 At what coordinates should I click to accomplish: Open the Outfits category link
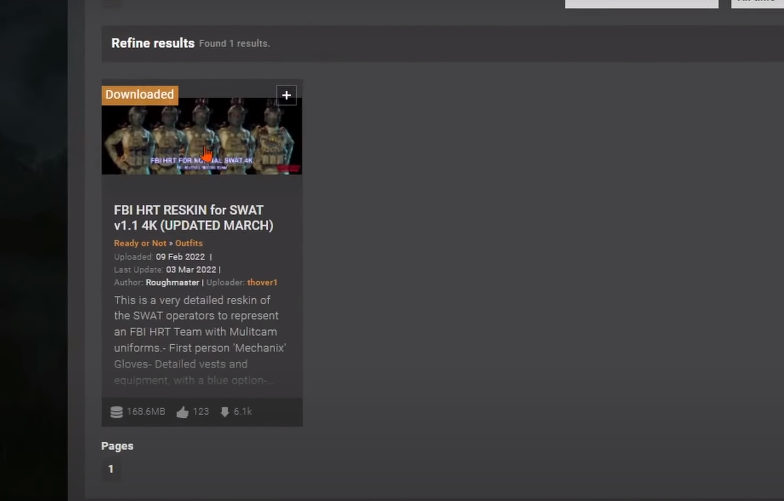pyautogui.click(x=188, y=243)
